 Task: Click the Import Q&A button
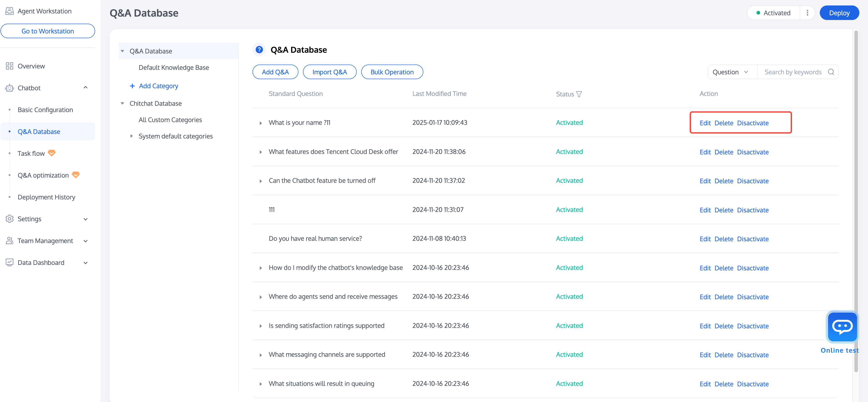(x=329, y=72)
